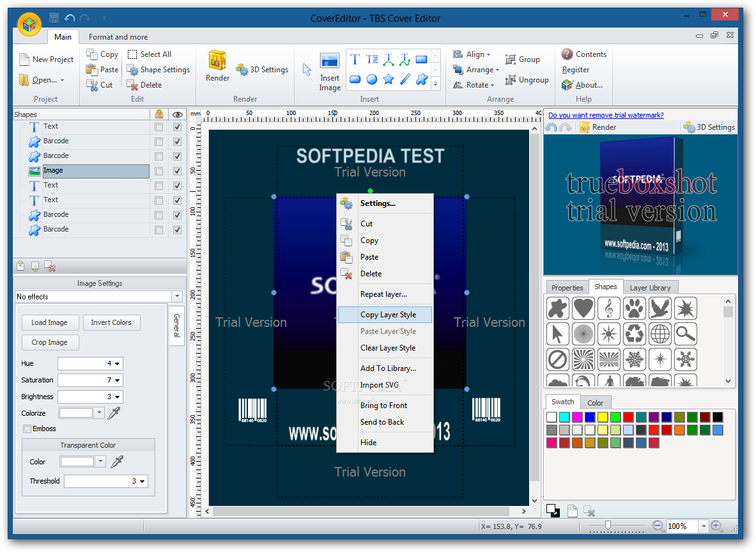Toggle visibility of first Text layer
The width and height of the screenshot is (756, 552).
click(x=178, y=127)
